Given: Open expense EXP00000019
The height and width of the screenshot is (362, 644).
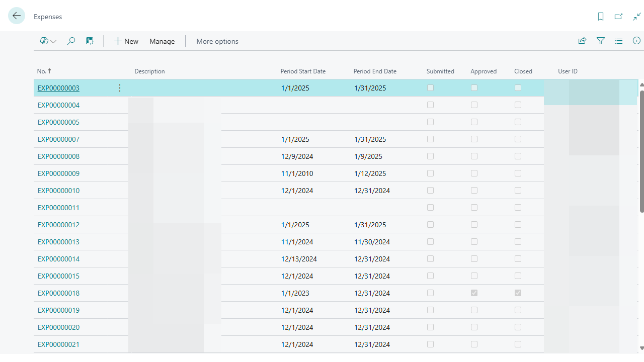Looking at the screenshot, I should [58, 310].
